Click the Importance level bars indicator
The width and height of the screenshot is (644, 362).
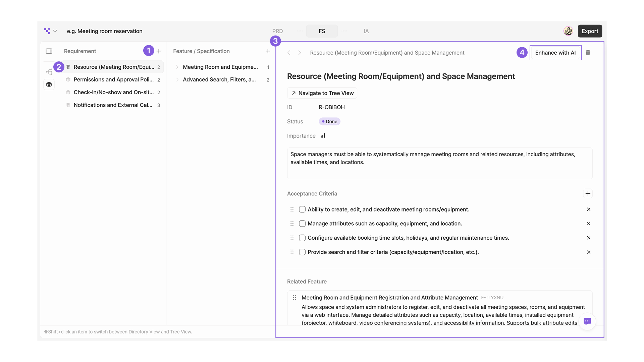(x=323, y=136)
